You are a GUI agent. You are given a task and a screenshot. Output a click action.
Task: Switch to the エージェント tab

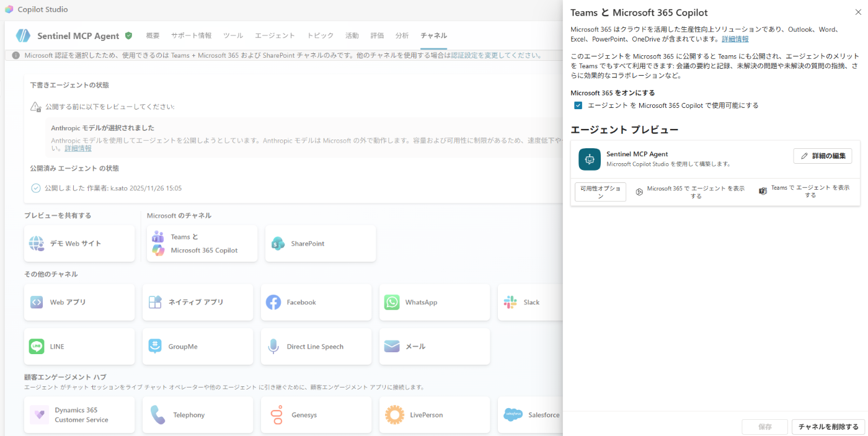click(x=275, y=35)
